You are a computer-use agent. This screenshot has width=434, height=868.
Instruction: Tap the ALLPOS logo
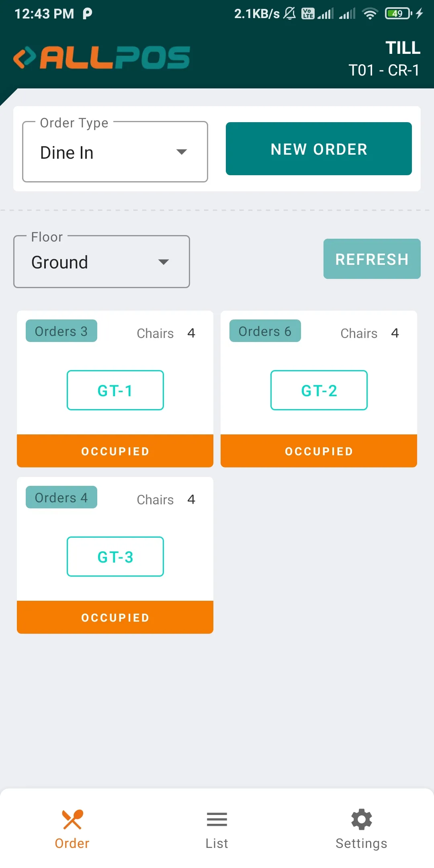[x=102, y=57]
